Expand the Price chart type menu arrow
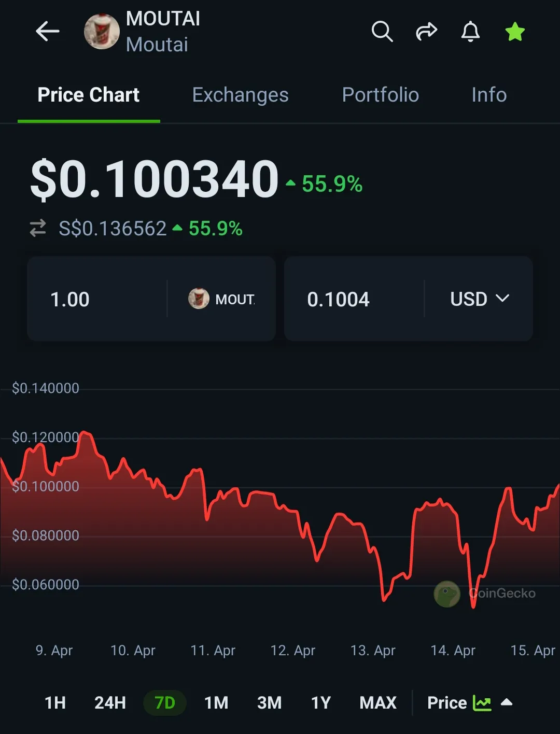Viewport: 560px width, 734px height. pyautogui.click(x=507, y=702)
